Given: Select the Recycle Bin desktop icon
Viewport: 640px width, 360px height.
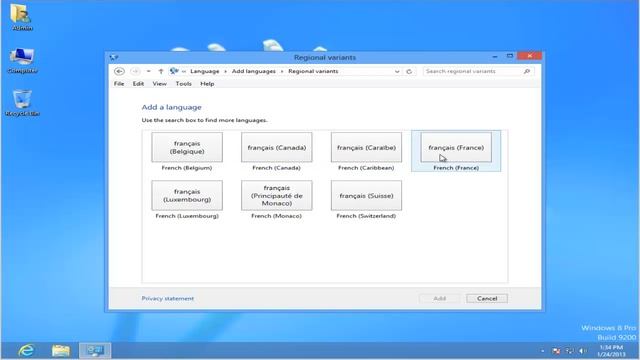Looking at the screenshot, I should click(x=22, y=103).
